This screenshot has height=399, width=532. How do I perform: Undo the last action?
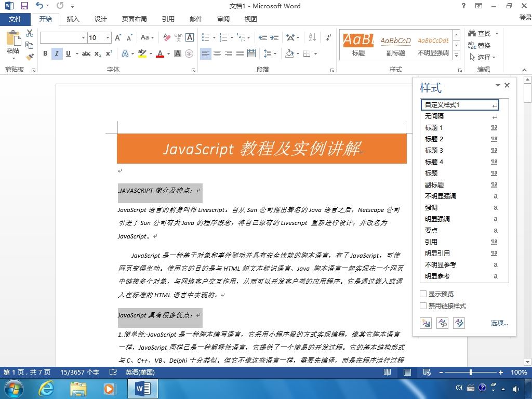coord(39,5)
